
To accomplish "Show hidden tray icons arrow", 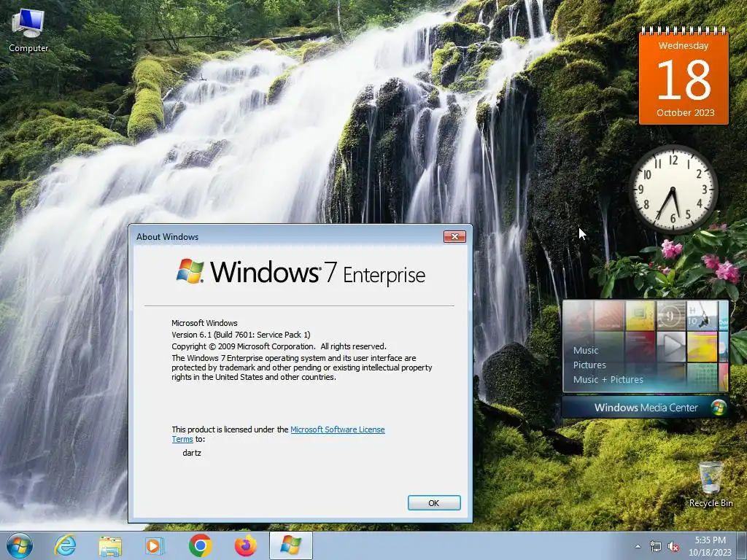I will (x=638, y=546).
